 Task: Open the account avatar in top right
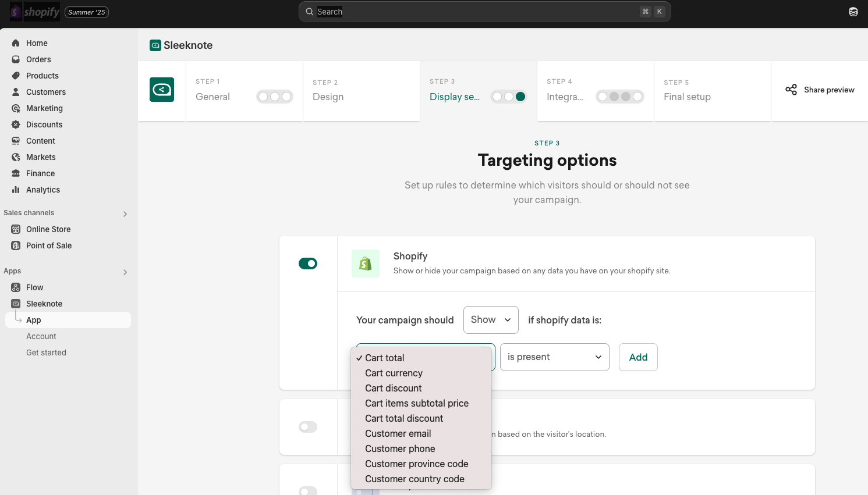click(853, 12)
